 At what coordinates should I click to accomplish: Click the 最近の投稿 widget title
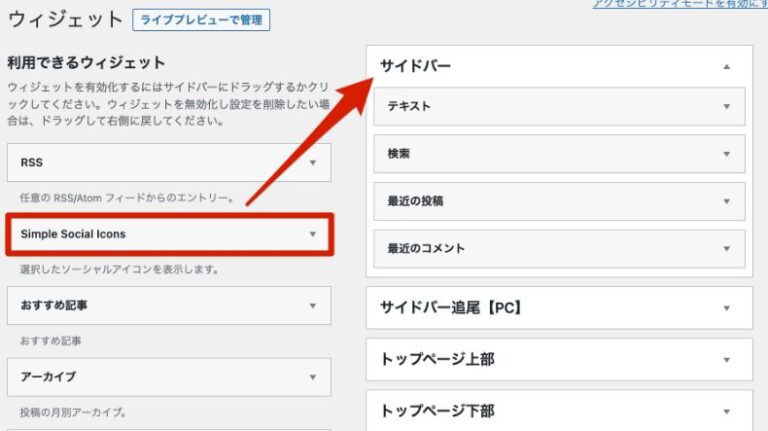415,201
